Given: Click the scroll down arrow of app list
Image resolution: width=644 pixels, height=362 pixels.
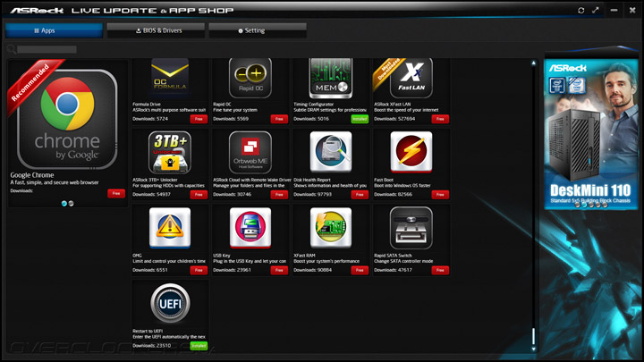Looking at the screenshot, I should pos(533,349).
